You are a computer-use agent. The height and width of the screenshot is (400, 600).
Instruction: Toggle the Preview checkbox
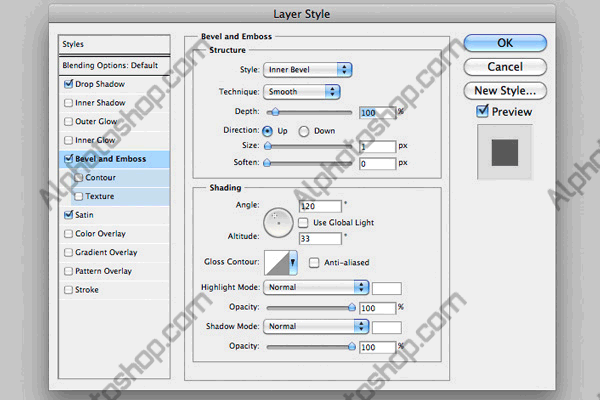coord(482,111)
